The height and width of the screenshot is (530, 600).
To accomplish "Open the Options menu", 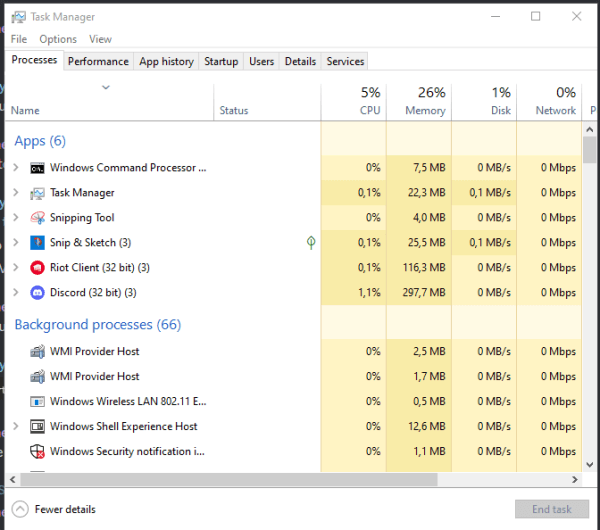I will [58, 39].
